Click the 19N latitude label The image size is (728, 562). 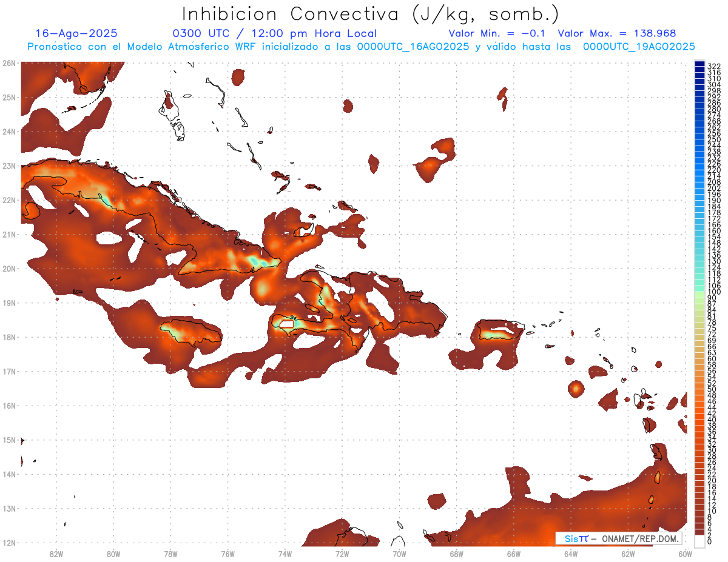8,303
